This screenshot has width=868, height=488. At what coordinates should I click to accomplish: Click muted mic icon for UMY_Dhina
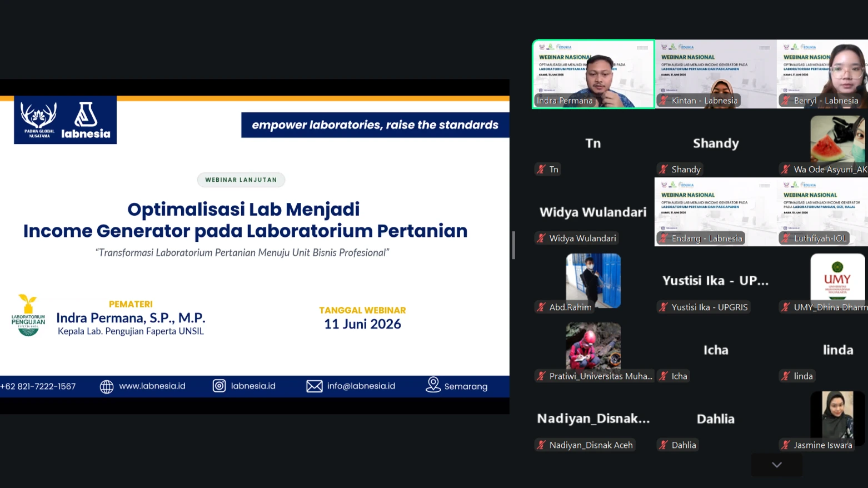click(786, 307)
